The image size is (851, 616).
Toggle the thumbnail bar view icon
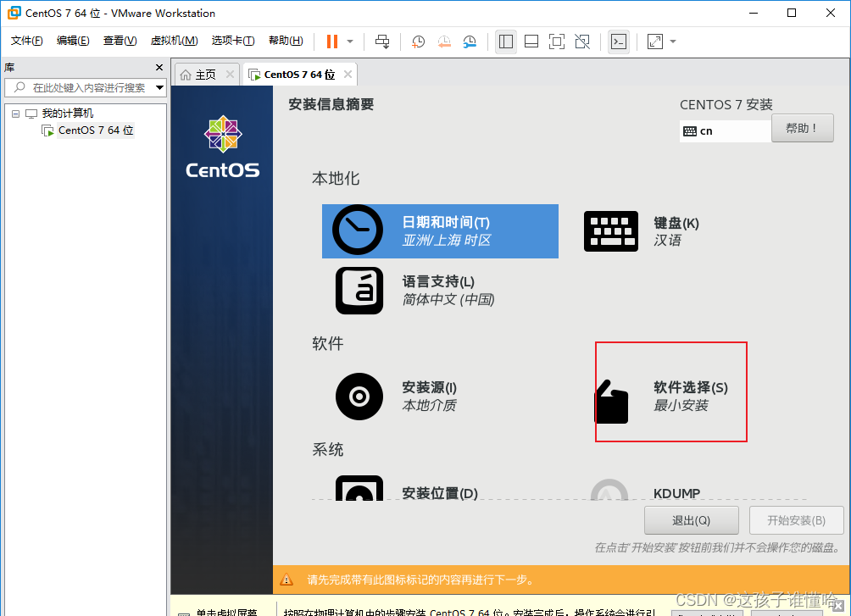(x=531, y=42)
